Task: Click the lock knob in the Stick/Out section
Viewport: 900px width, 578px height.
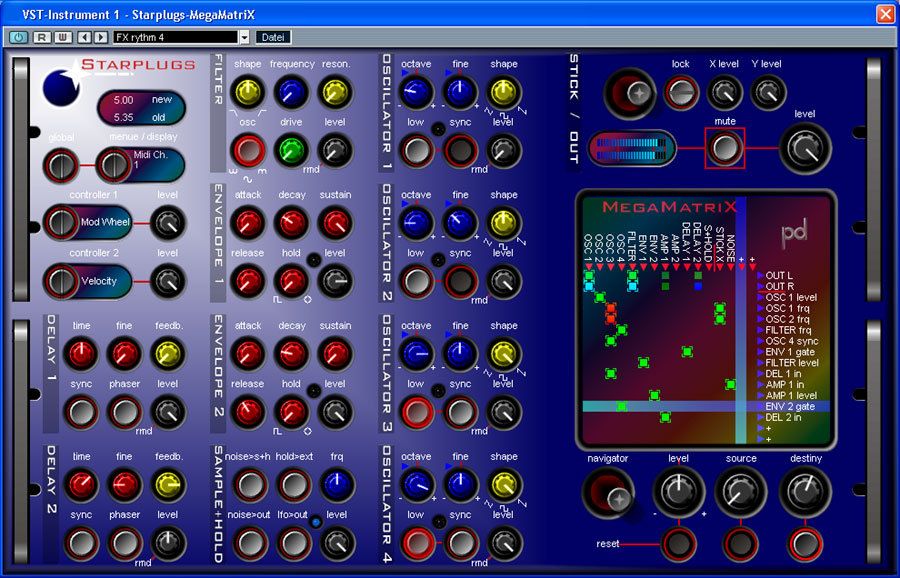Action: coord(681,91)
